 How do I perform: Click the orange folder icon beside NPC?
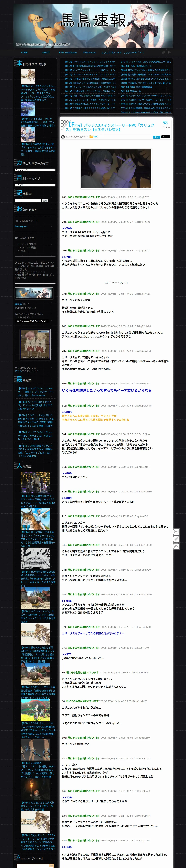click(91, 137)
